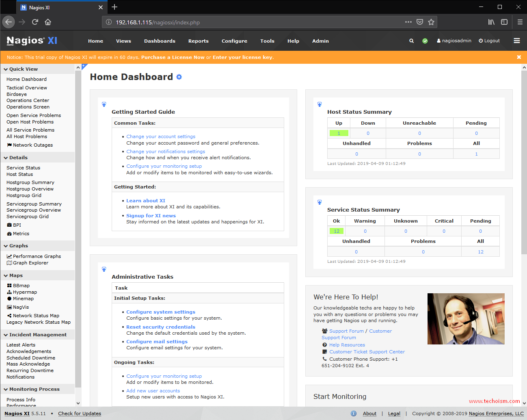Click the info icon in the footer
The height and width of the screenshot is (420, 527).
click(354, 414)
